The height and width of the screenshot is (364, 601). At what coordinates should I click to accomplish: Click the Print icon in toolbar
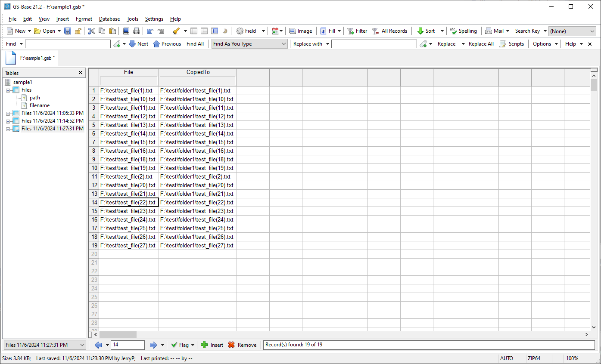tap(137, 31)
